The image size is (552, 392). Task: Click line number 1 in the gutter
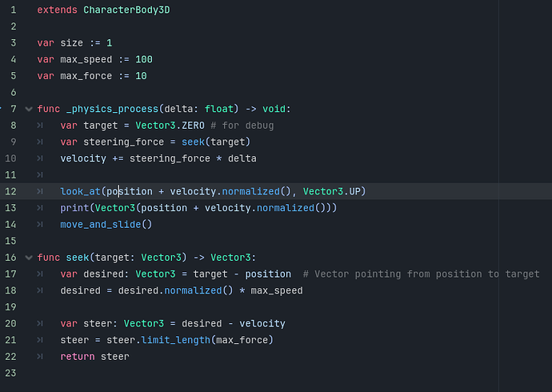pos(14,10)
